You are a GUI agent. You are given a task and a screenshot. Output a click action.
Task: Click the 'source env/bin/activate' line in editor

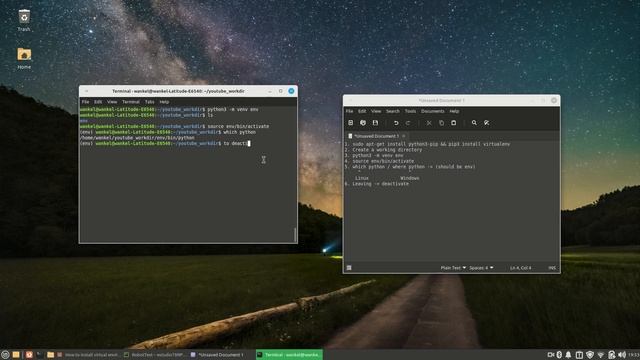[379, 161]
